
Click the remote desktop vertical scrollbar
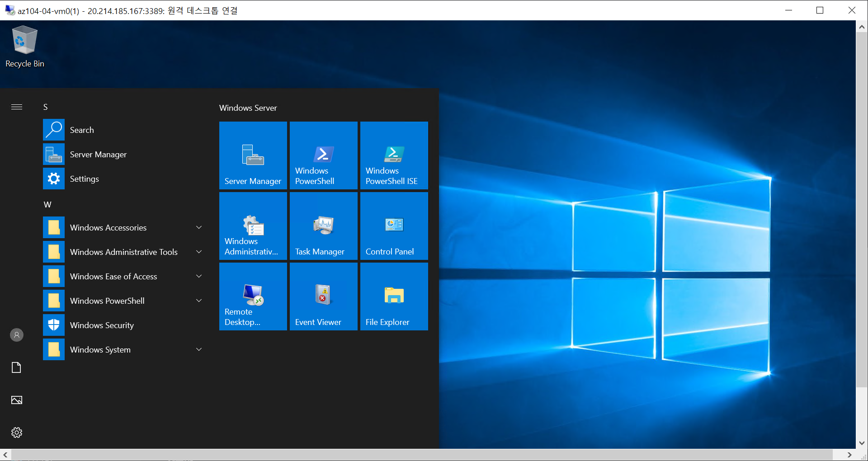click(862, 210)
